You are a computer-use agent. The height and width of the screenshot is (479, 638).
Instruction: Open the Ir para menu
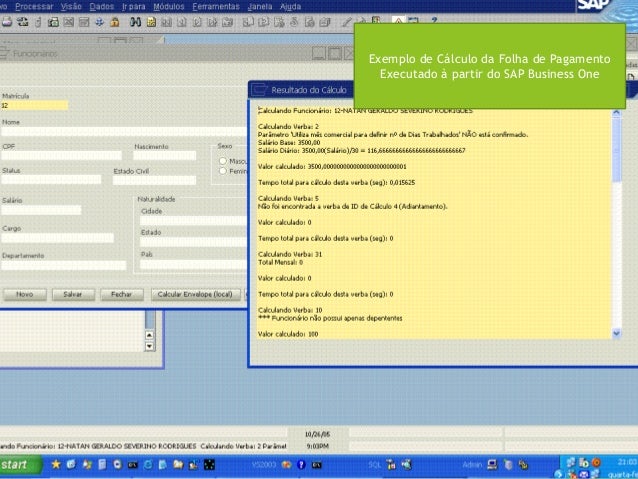coord(133,7)
